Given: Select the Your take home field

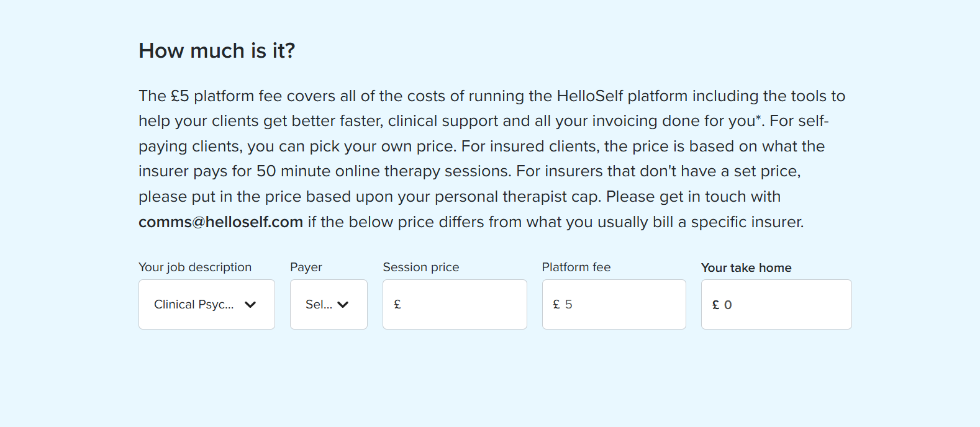Looking at the screenshot, I should click(x=783, y=304).
